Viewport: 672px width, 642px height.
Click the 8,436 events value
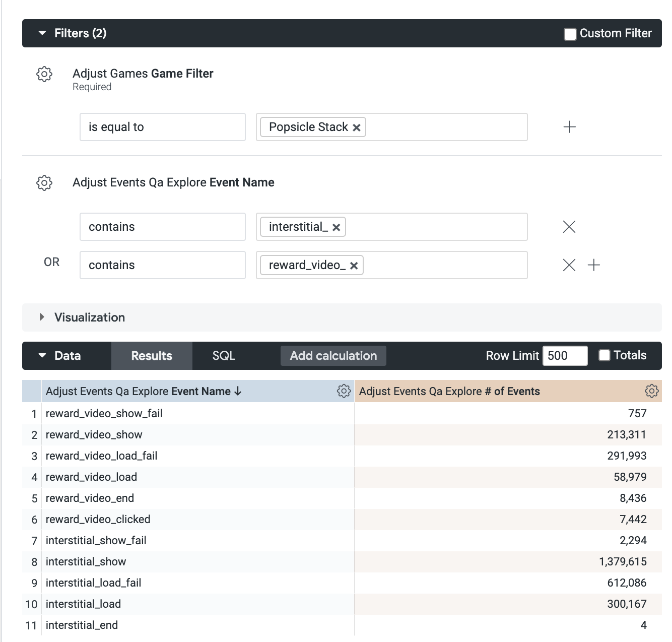[633, 498]
